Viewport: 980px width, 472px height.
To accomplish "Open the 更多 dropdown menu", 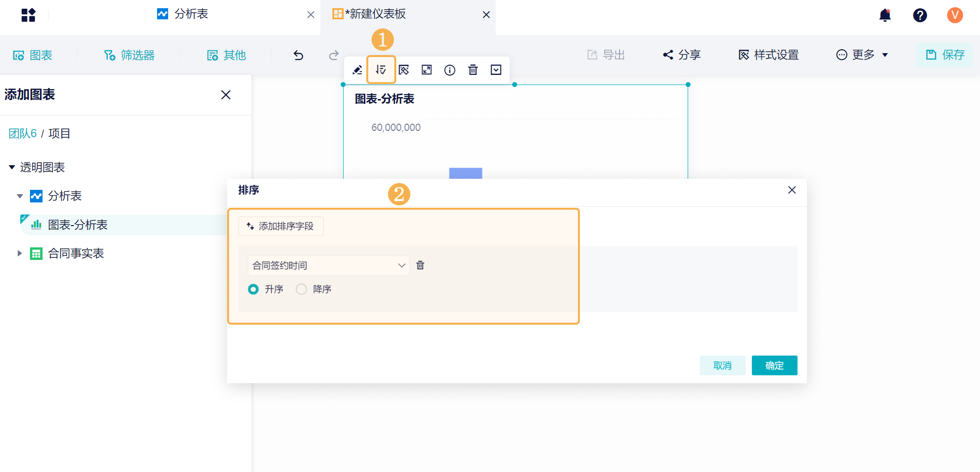I will (862, 55).
